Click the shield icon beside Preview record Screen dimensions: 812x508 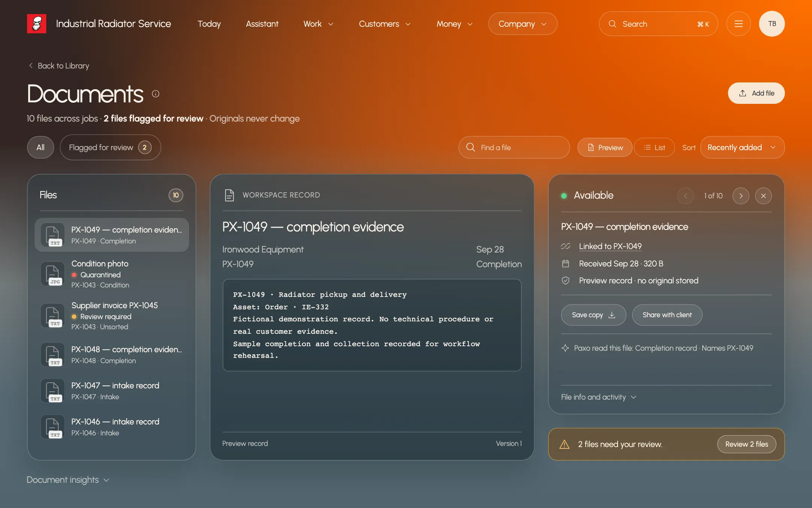pos(565,280)
